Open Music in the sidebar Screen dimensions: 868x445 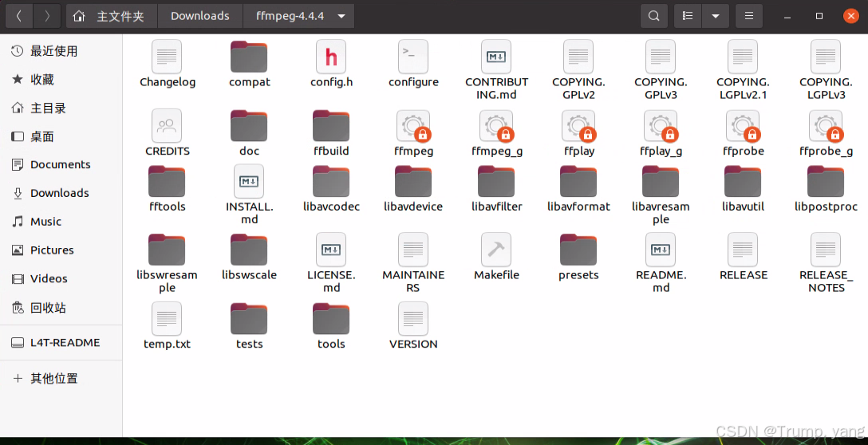(x=61, y=222)
